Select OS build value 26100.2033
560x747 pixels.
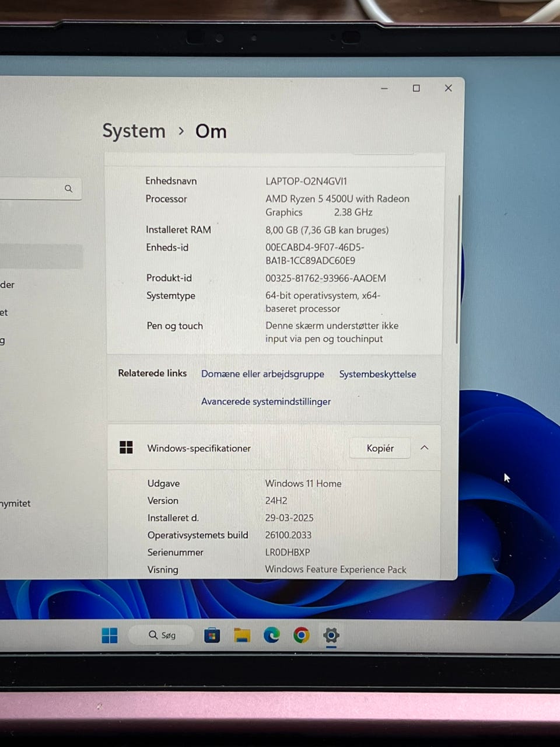pyautogui.click(x=288, y=535)
